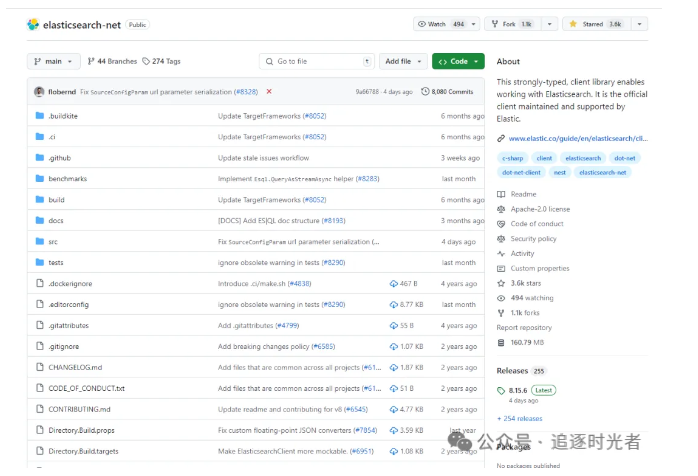
Task: Open pull request #8328 in latest commit
Action: (246, 92)
